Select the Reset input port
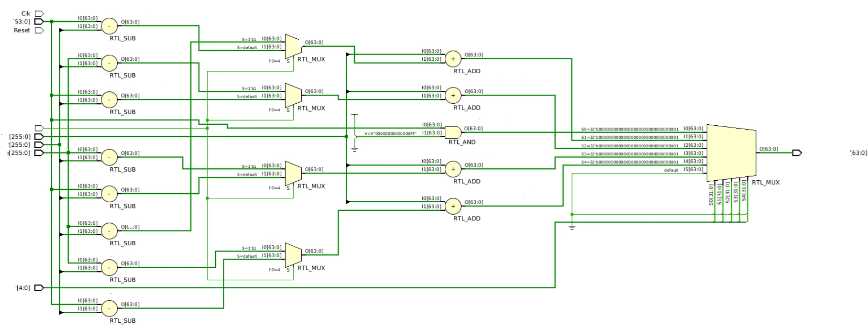 (39, 30)
